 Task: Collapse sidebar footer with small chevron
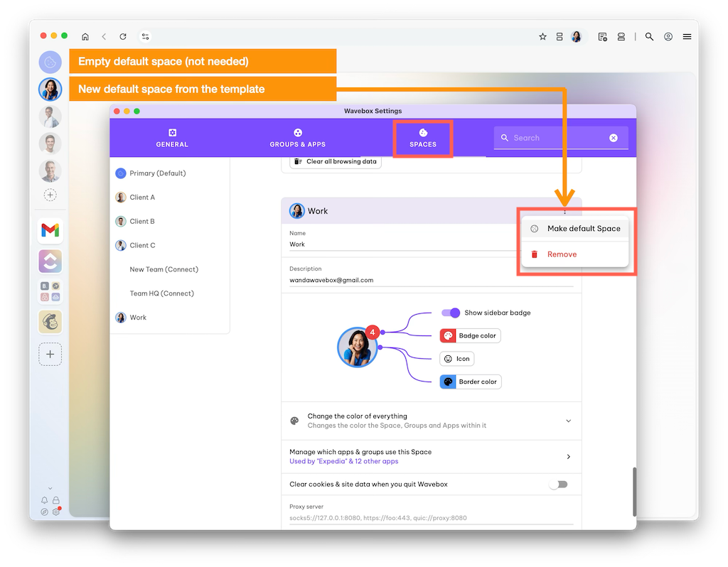(50, 488)
